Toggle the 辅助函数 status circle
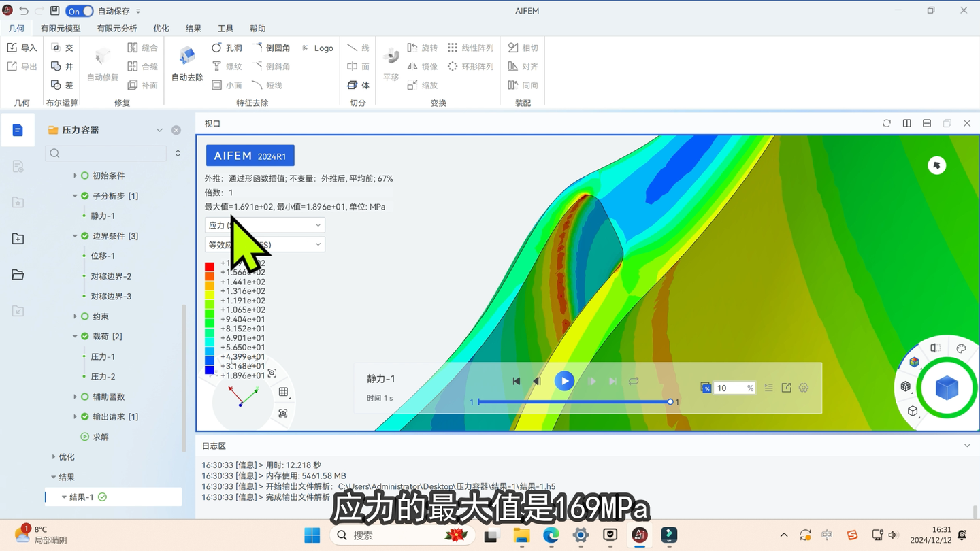The image size is (980, 551). click(85, 397)
